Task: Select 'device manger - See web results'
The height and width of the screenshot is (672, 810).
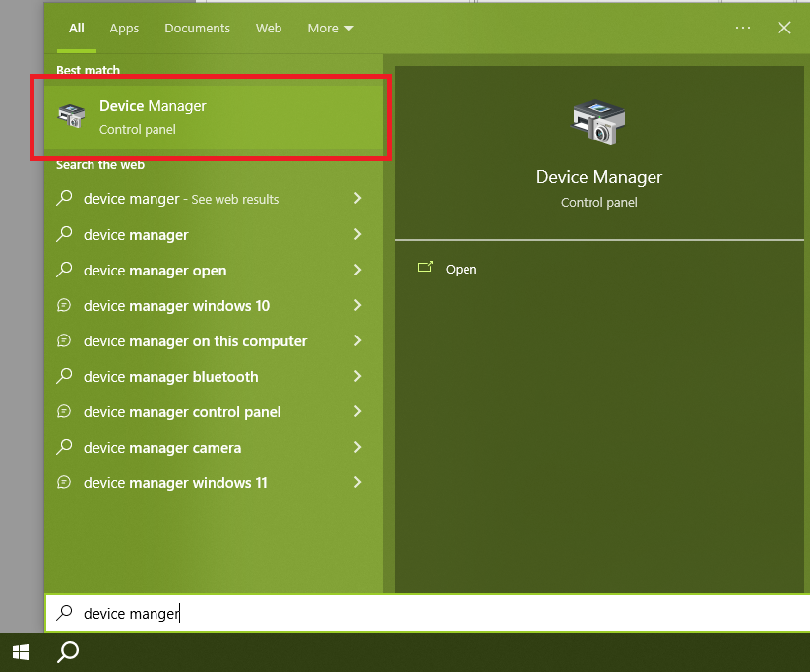Action: [175, 199]
